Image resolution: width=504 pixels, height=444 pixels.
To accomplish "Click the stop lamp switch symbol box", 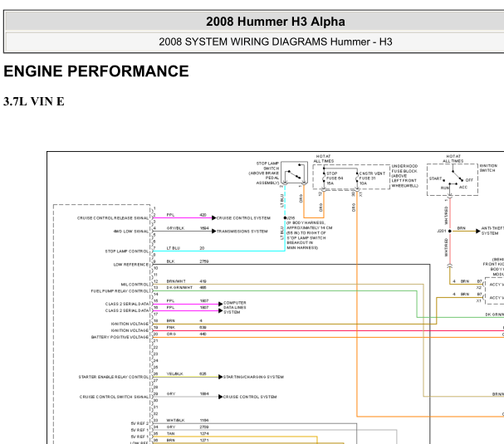I will 295,173.
